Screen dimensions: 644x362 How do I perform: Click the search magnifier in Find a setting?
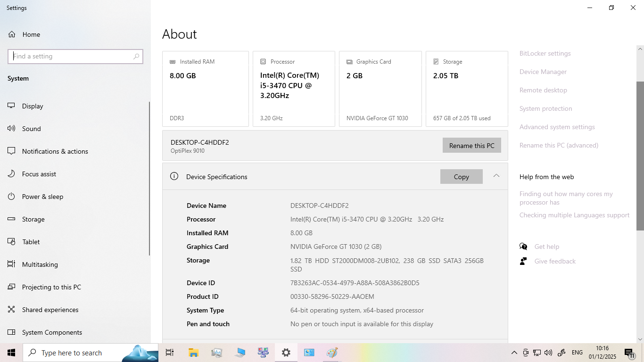[x=136, y=56]
